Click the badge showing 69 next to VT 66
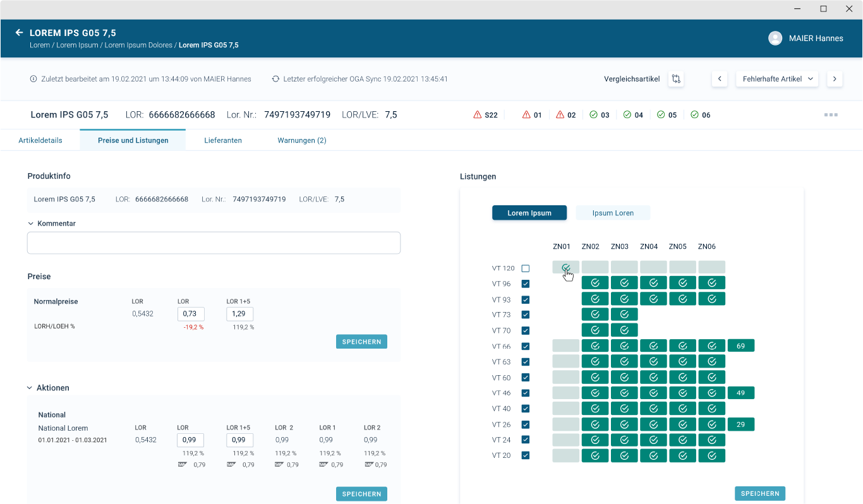Screen dimensions: 863x504 tap(740, 345)
